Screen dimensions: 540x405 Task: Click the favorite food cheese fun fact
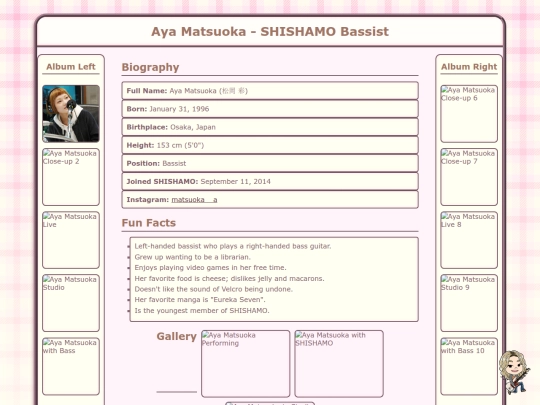pyautogui.click(x=229, y=279)
